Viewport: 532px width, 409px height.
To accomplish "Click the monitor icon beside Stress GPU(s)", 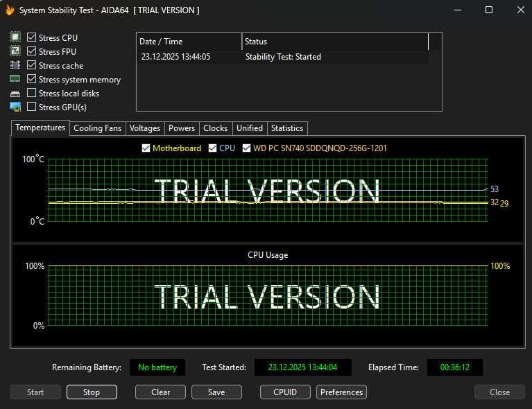I will tap(15, 107).
